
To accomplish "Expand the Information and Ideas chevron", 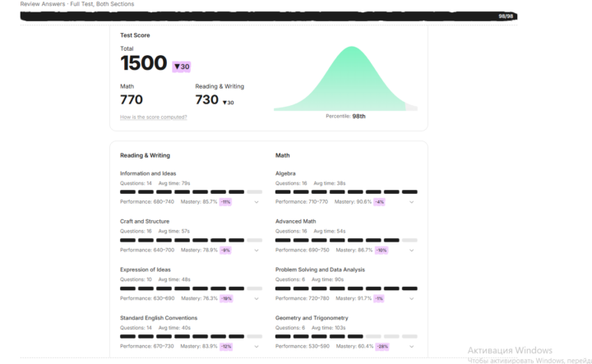I will click(257, 202).
